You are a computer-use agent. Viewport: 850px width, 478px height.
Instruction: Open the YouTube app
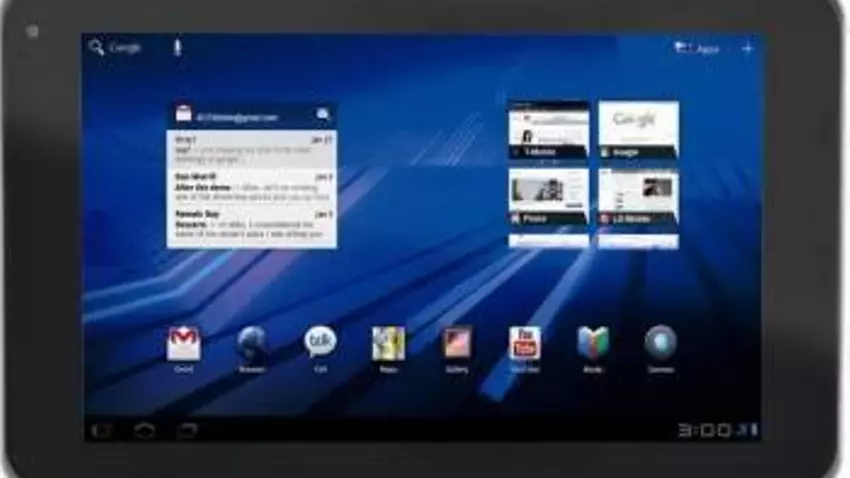525,343
